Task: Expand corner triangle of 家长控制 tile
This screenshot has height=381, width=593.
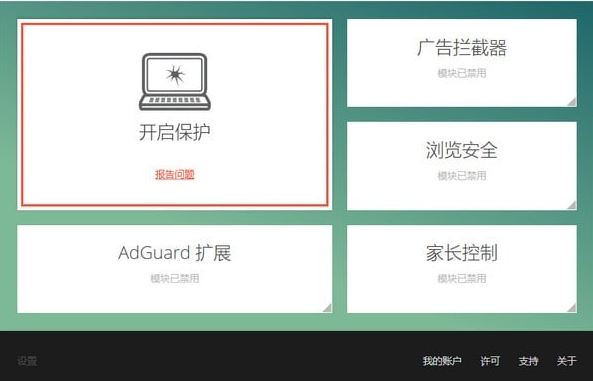Action: [x=571, y=308]
